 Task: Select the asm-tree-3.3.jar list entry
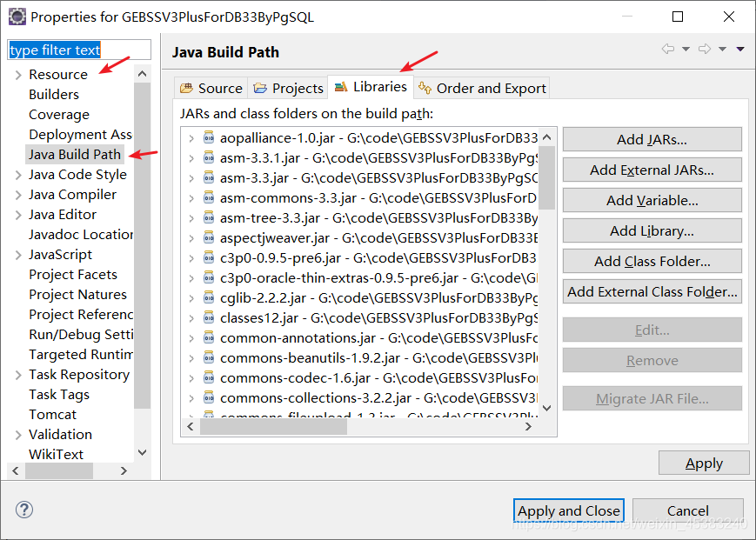pyautogui.click(x=378, y=218)
